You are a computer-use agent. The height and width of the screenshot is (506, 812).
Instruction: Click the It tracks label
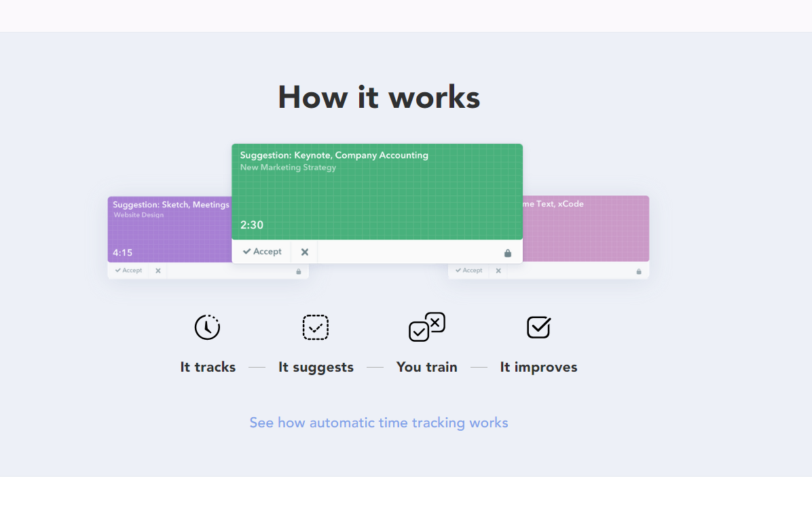pyautogui.click(x=208, y=367)
